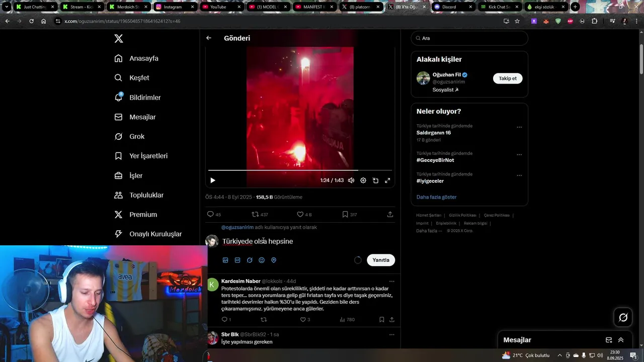The height and width of the screenshot is (362, 644).
Task: Expand the Mesajlar drawer
Action: (621, 340)
